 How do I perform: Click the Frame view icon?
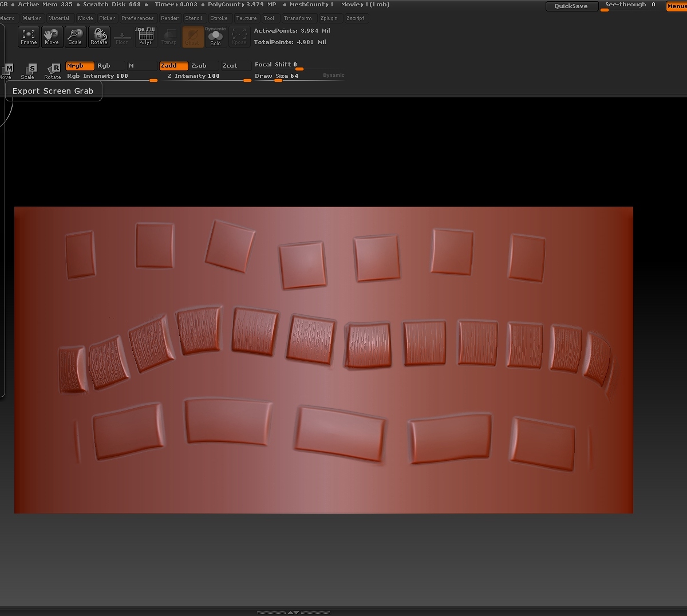tap(29, 37)
